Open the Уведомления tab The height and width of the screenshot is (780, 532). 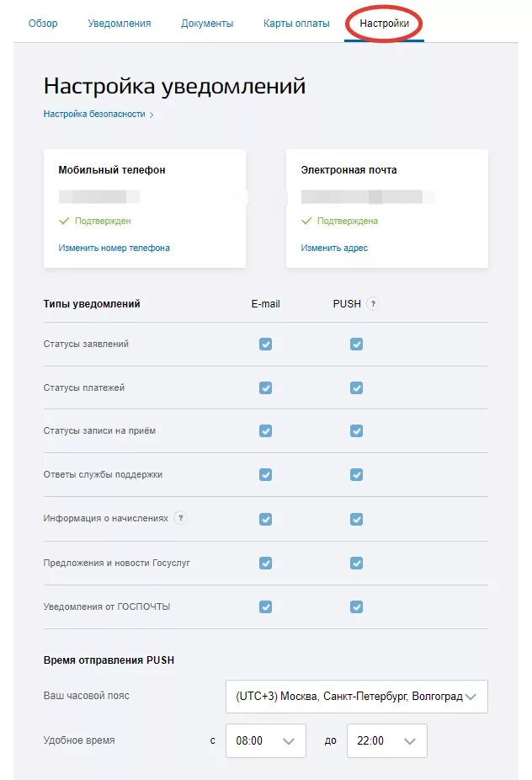120,24
